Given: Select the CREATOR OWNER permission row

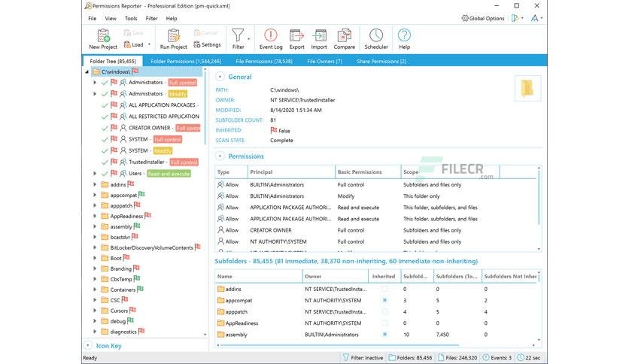Looking at the screenshot, I should pos(375,230).
